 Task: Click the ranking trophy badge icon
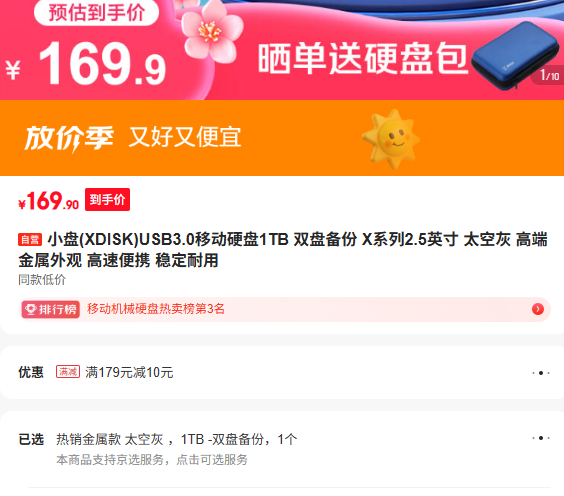pyautogui.click(x=31, y=309)
